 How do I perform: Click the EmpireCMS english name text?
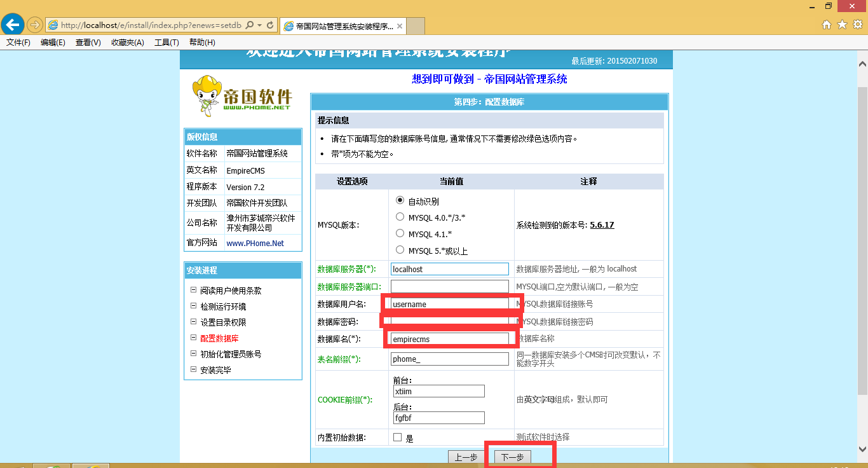point(245,170)
